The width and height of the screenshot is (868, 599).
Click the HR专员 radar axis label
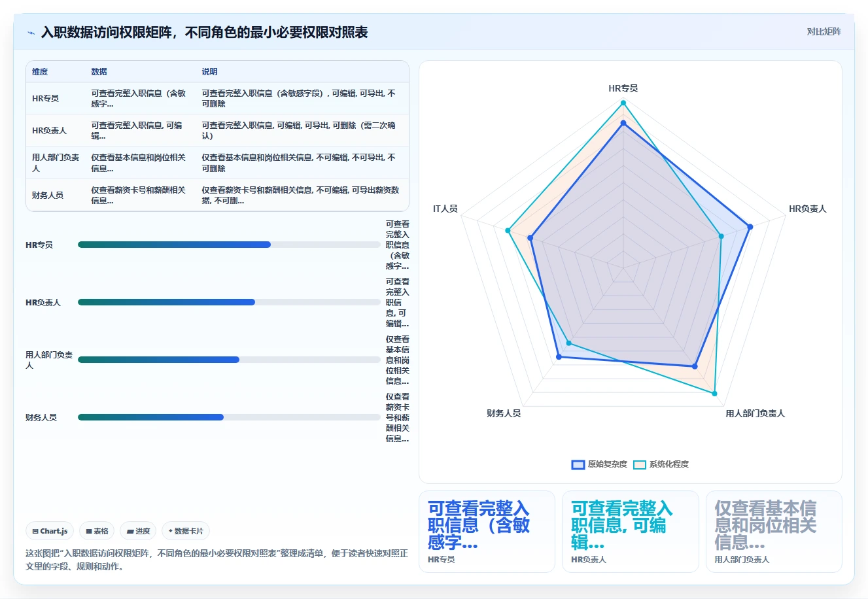point(623,88)
